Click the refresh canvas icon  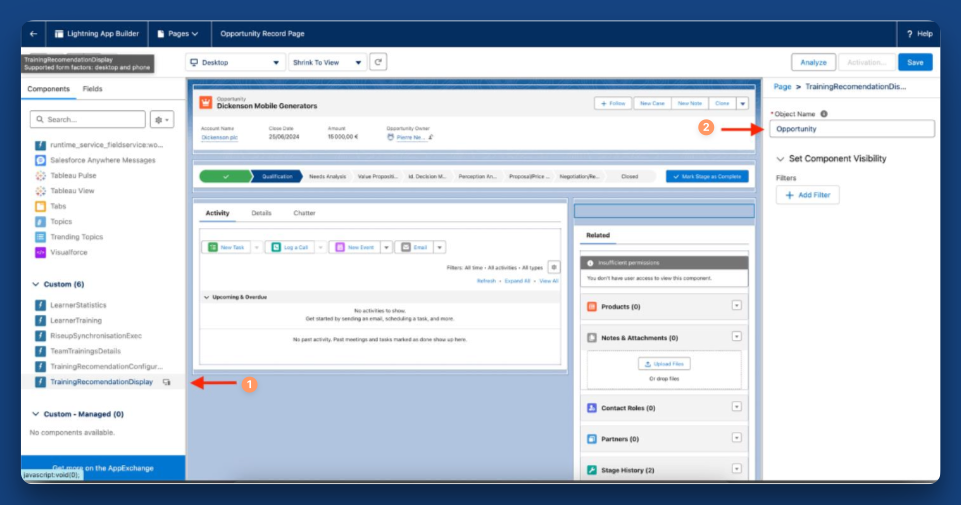[x=378, y=62]
